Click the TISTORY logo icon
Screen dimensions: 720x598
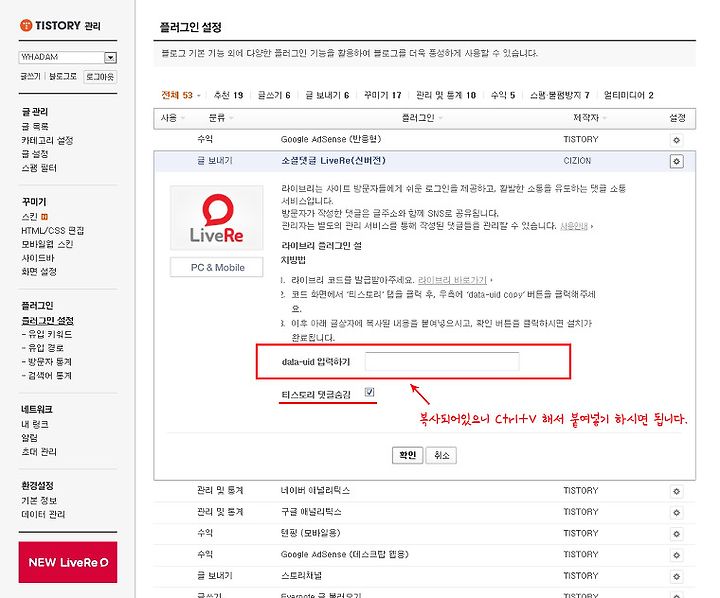[26, 25]
